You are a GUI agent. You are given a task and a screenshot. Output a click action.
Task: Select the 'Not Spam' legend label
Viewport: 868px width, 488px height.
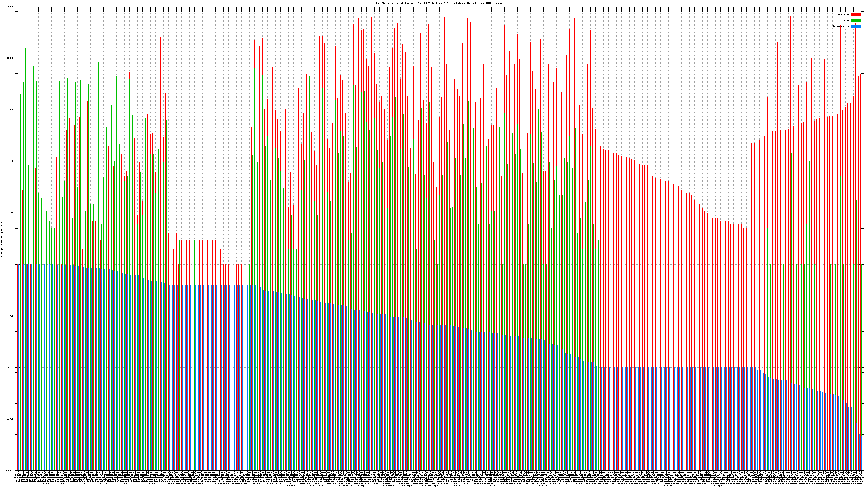pyautogui.click(x=844, y=14)
